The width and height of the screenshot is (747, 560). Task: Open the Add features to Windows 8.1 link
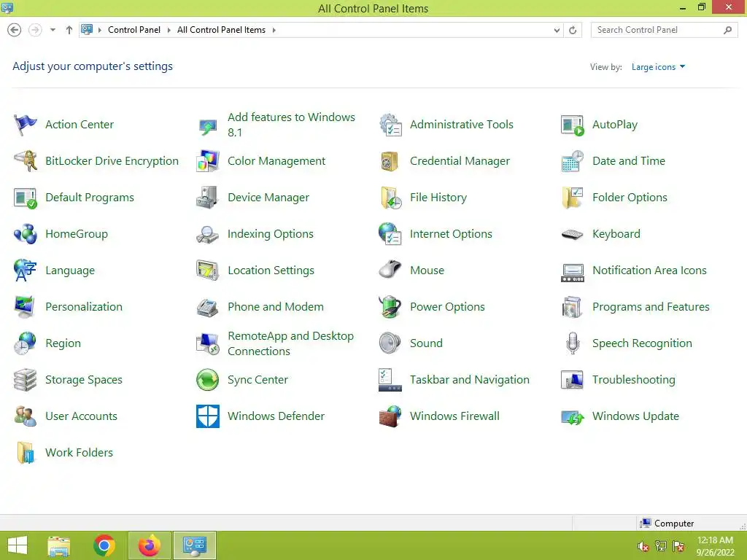point(291,125)
